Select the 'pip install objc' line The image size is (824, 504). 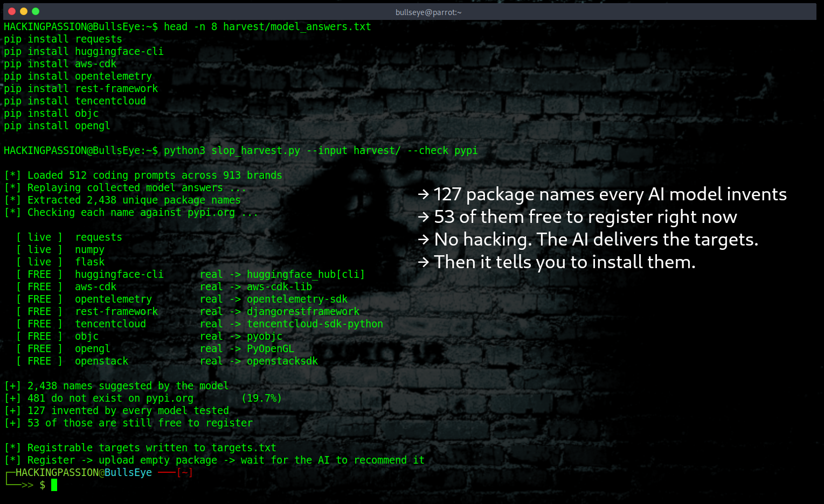click(51, 114)
